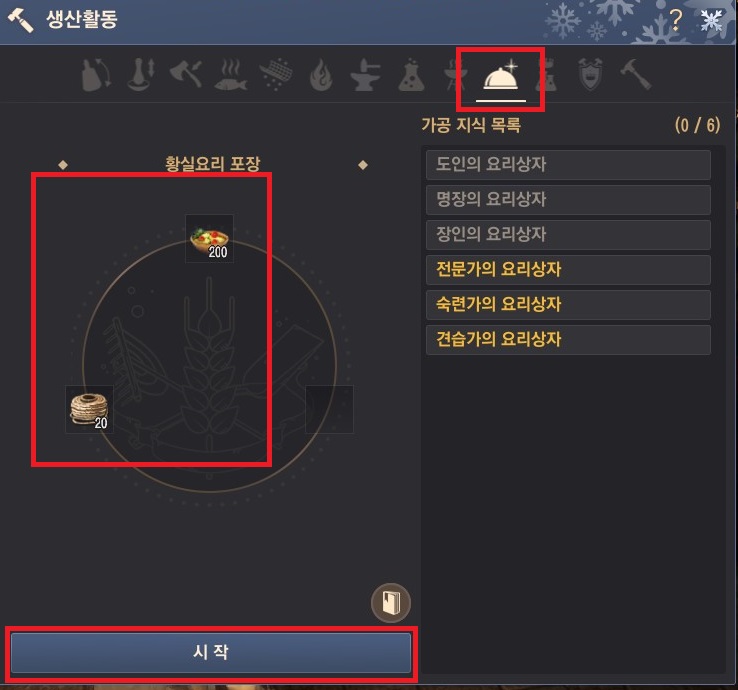Select the hammer icon at toolbar end
The image size is (738, 690).
[635, 74]
